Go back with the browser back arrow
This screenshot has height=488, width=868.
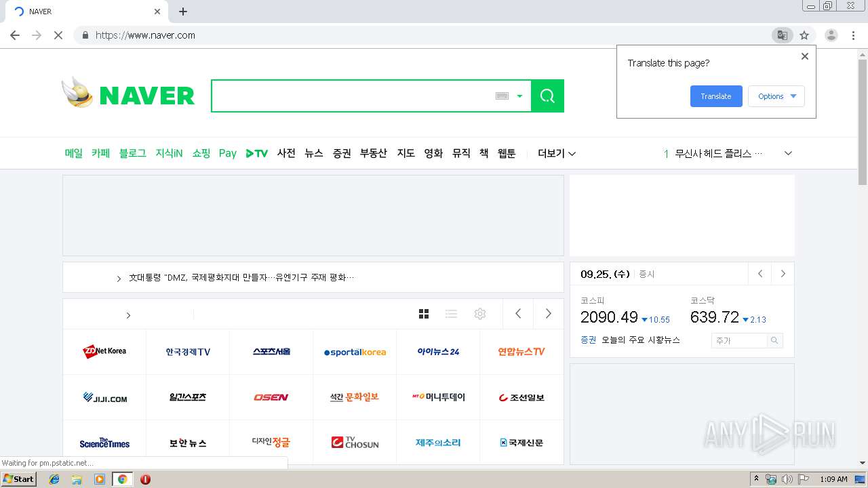coord(15,35)
